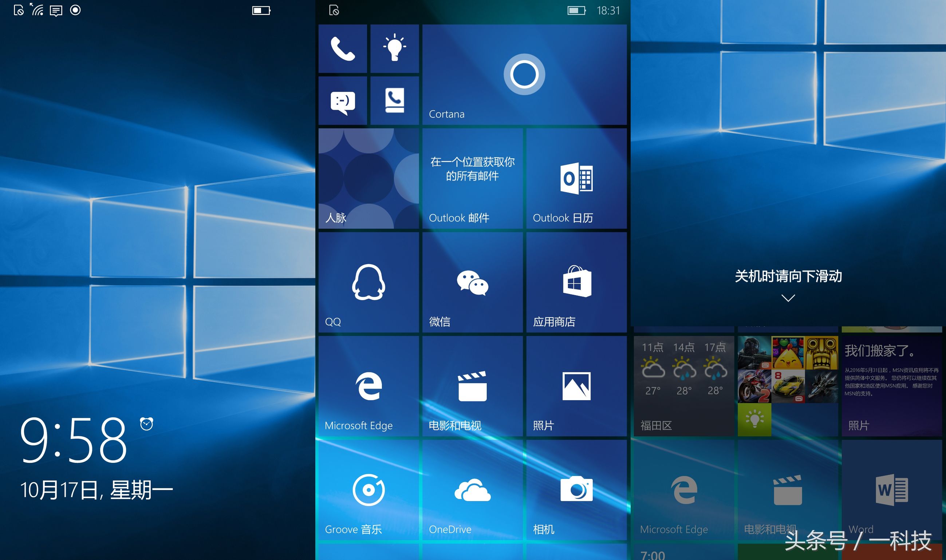Viewport: 946px width, 560px height.
Task: Open the 福田区 weather tile
Action: coord(683,386)
